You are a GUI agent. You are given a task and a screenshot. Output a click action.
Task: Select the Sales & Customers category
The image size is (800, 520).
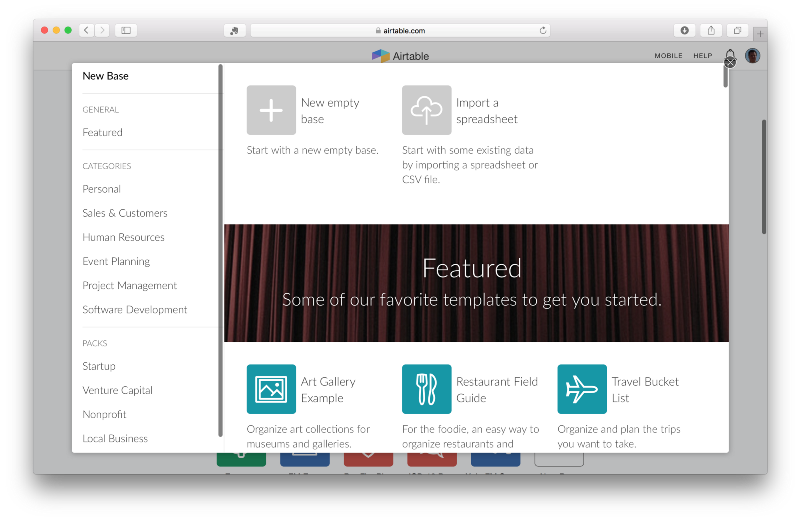pos(125,213)
